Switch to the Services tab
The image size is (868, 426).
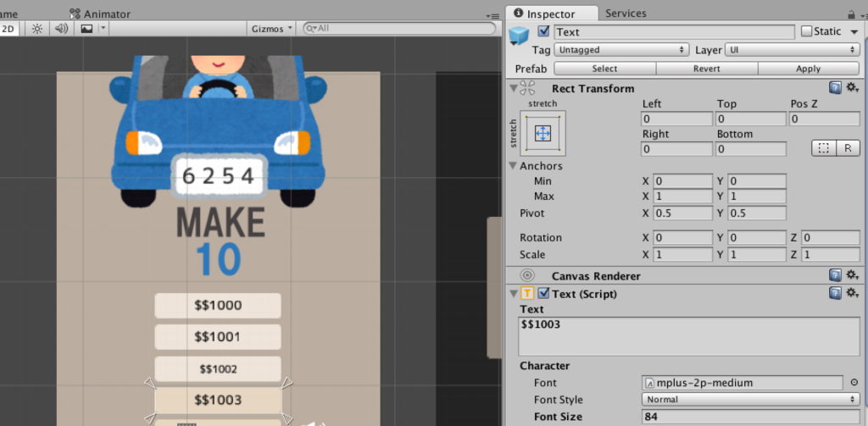tap(626, 14)
